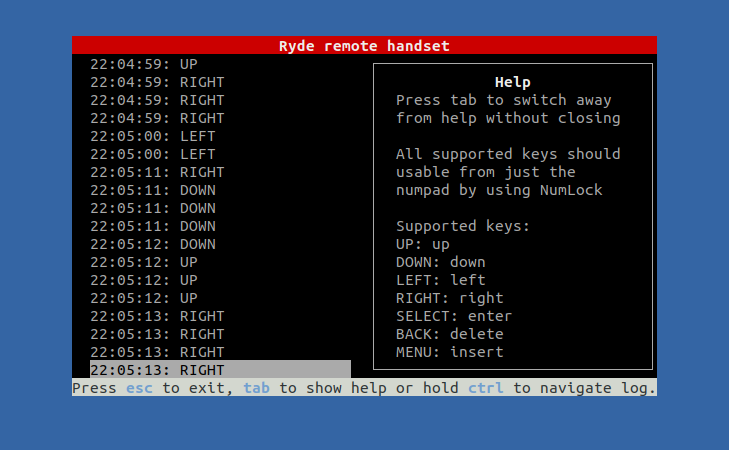Screen dimensions: 729x450
Task: Click the 'LEFT: left' key mapping
Action: pos(441,280)
